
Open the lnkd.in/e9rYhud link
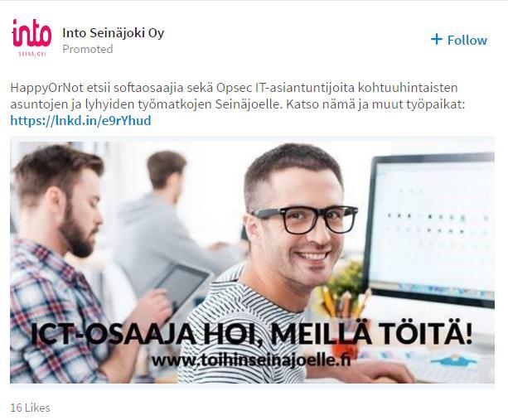tap(80, 121)
